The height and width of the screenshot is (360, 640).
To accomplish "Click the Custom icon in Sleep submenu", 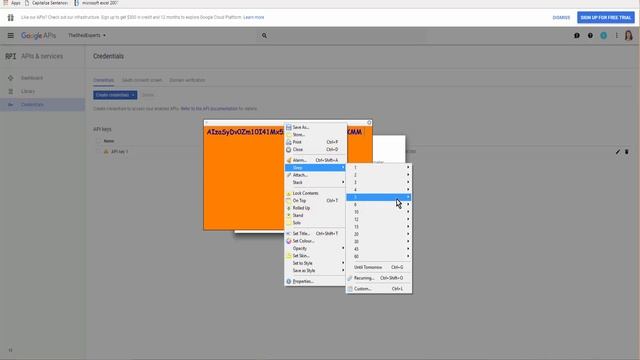I will [x=350, y=289].
